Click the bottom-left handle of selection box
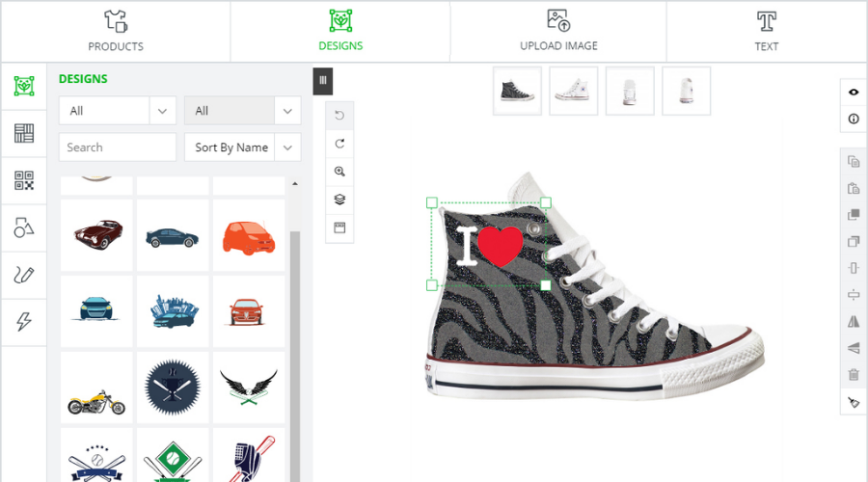Screen dimensions: 868x482 pos(432,285)
